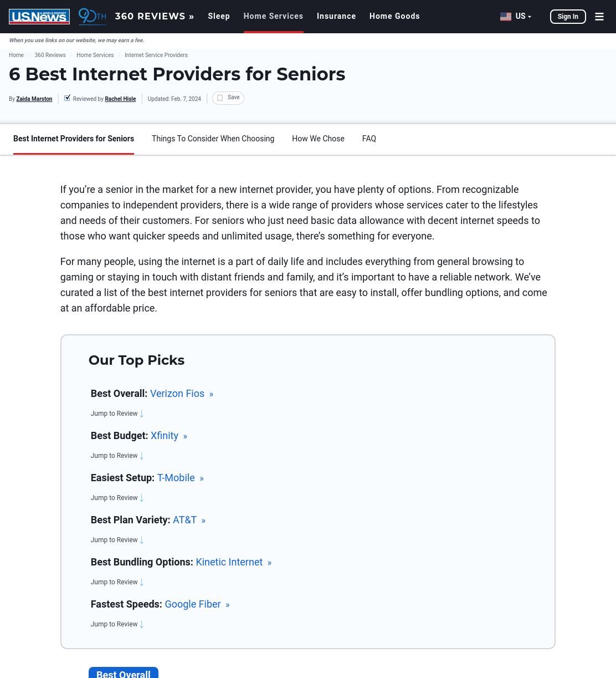Image resolution: width=616 pixels, height=678 pixels.
Task: Click the 90th anniversary badge icon
Action: pyautogui.click(x=92, y=16)
